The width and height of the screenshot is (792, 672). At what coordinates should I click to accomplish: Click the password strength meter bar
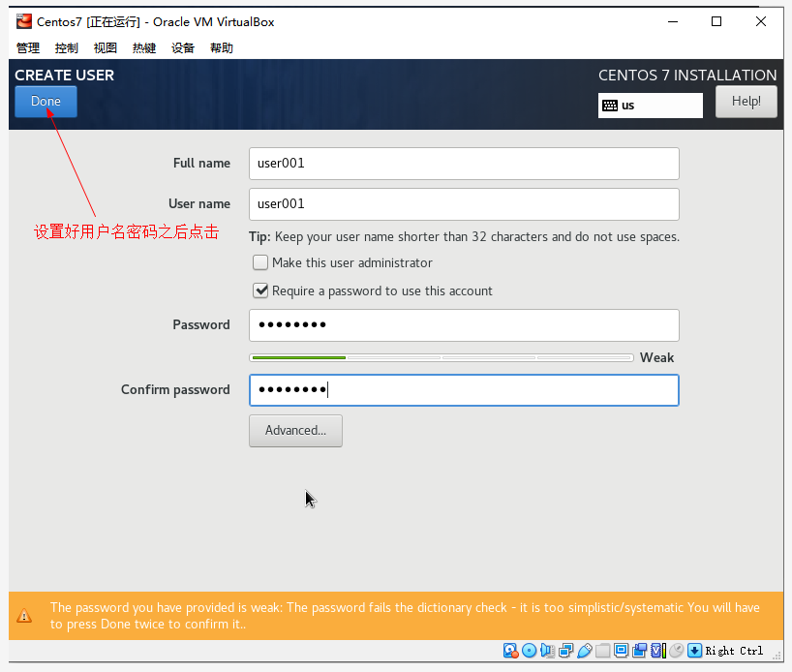(x=441, y=357)
